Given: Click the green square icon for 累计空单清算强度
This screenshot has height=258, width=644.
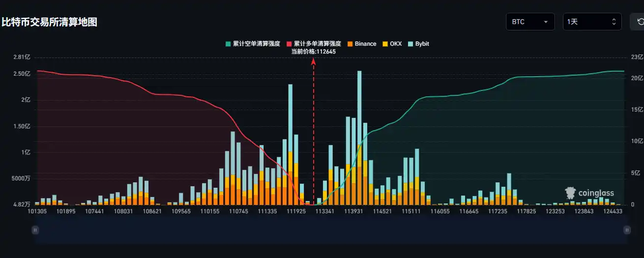Looking at the screenshot, I should point(228,44).
